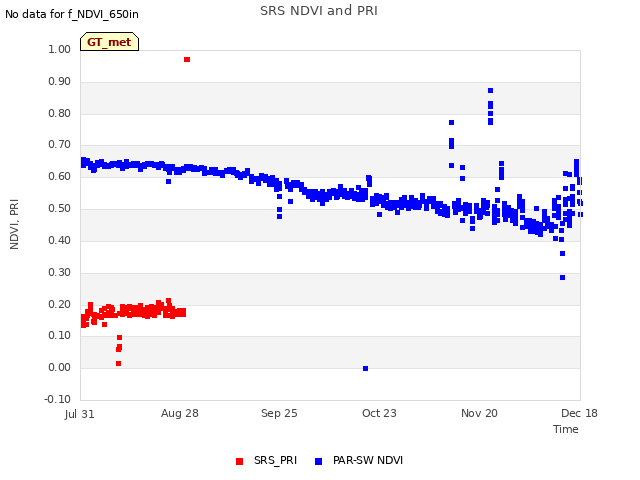Click the 0.20 y-axis tick label
This screenshot has height=480, width=640.
[x=60, y=304]
